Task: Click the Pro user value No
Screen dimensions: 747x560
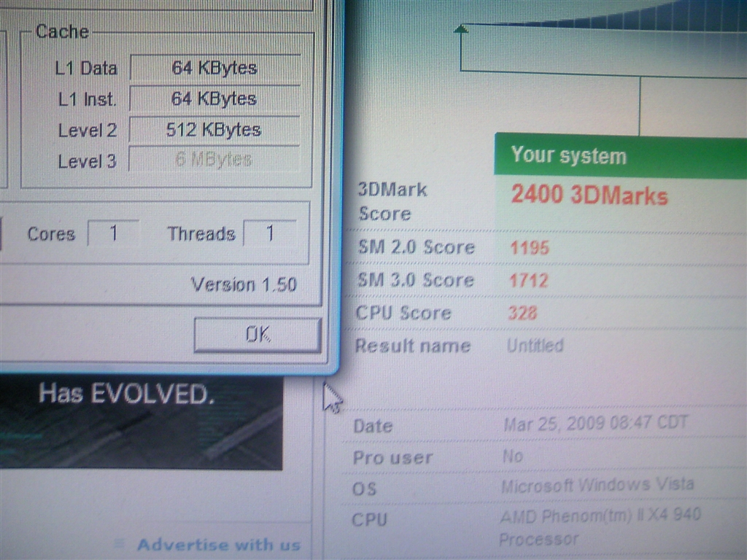Action: 513,456
